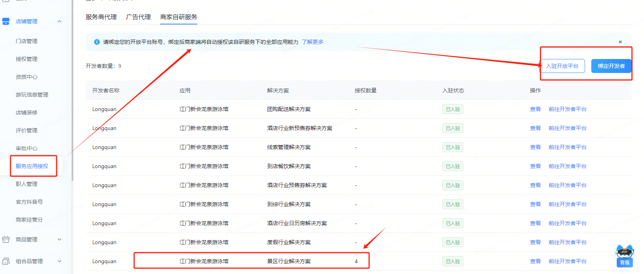The width and height of the screenshot is (644, 274).
Task: Collapse the 店铺管理 menu chevron
Action: (59, 21)
